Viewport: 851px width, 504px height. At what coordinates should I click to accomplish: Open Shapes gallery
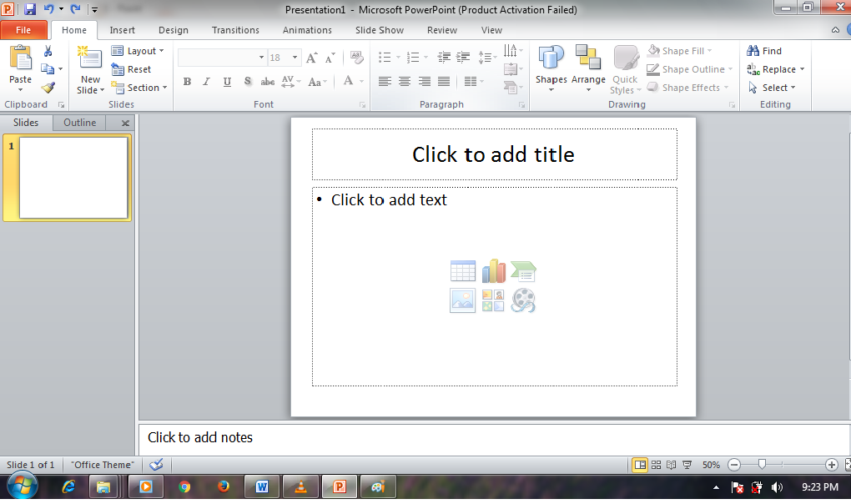click(x=551, y=69)
